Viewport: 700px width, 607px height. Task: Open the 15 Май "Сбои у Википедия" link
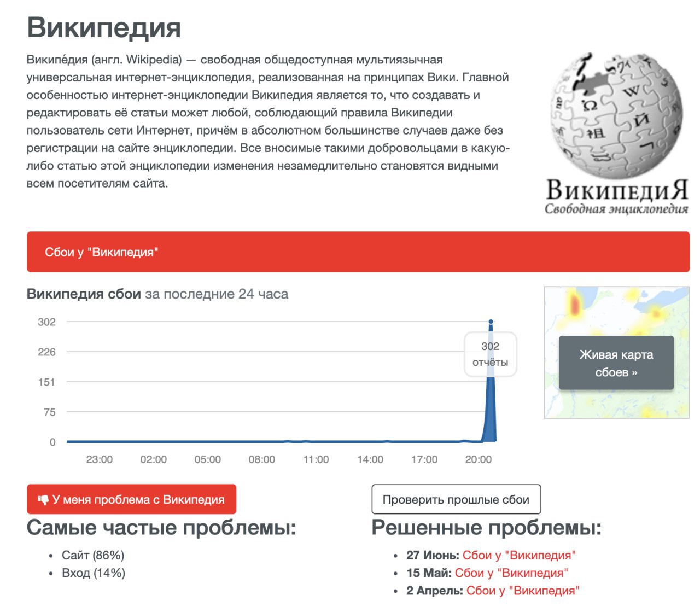511,573
